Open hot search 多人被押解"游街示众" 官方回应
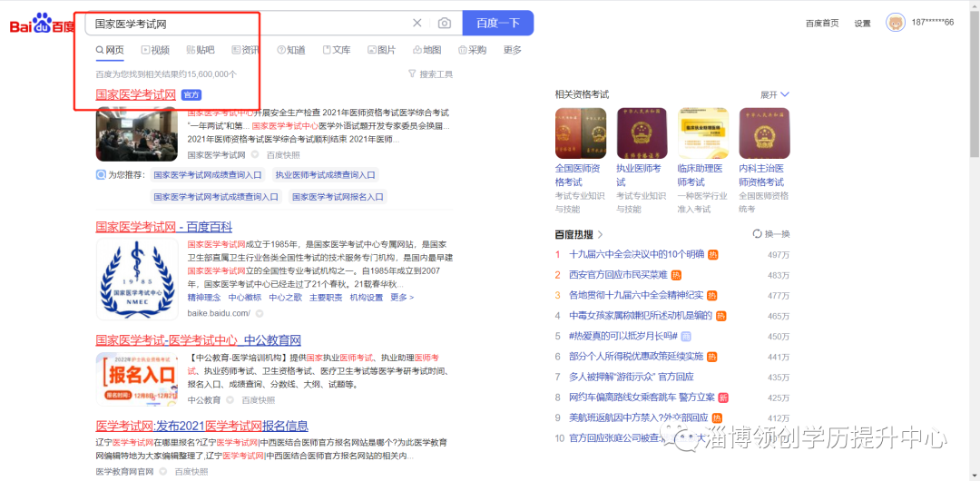980x481 pixels. (x=632, y=378)
